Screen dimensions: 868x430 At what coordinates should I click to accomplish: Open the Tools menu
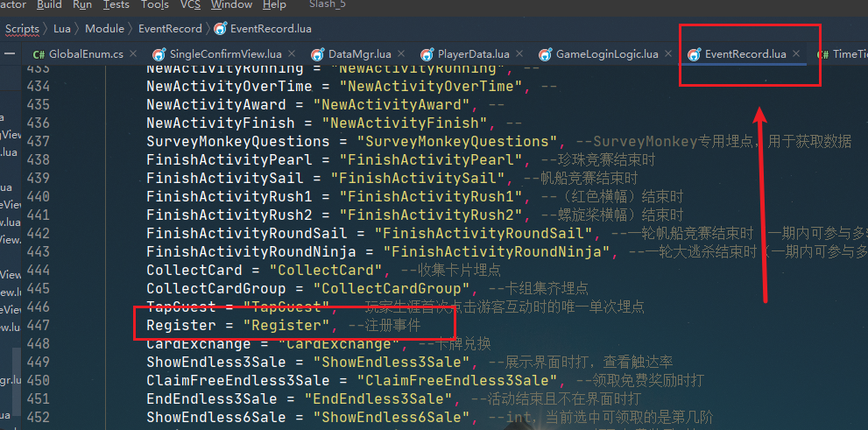click(155, 5)
